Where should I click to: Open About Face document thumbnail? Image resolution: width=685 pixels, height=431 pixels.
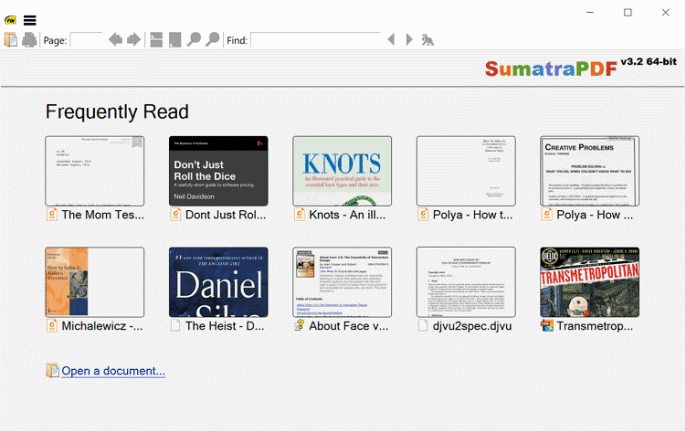point(342,282)
